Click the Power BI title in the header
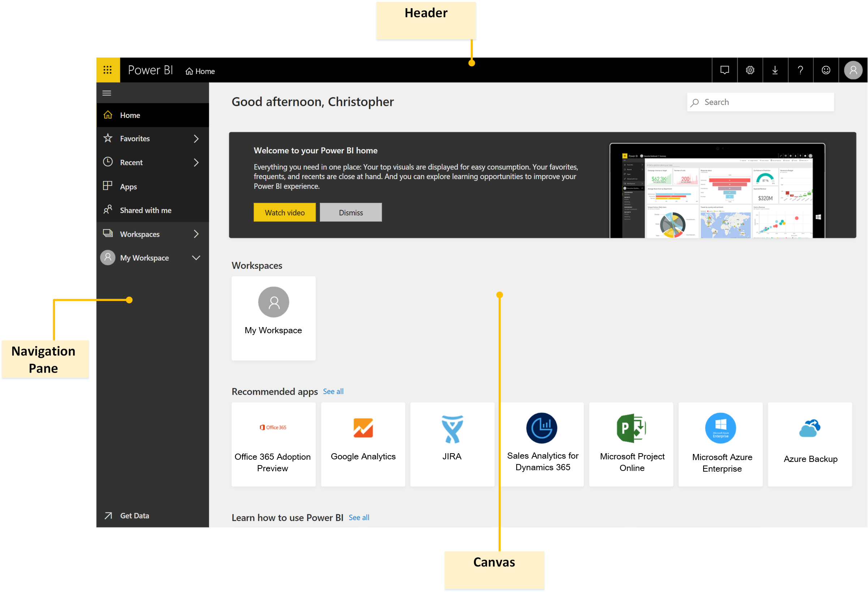Screen dimensions: 868x592 [150, 70]
